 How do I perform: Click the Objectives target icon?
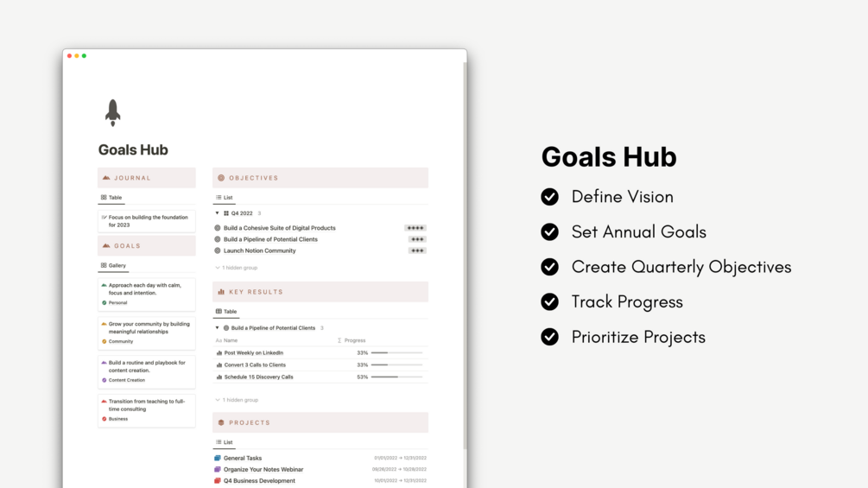coord(221,178)
